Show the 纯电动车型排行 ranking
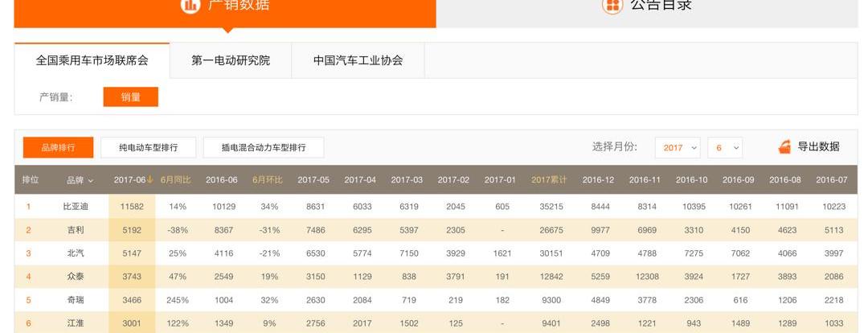Viewport: 868px width, 333px height. (149, 147)
